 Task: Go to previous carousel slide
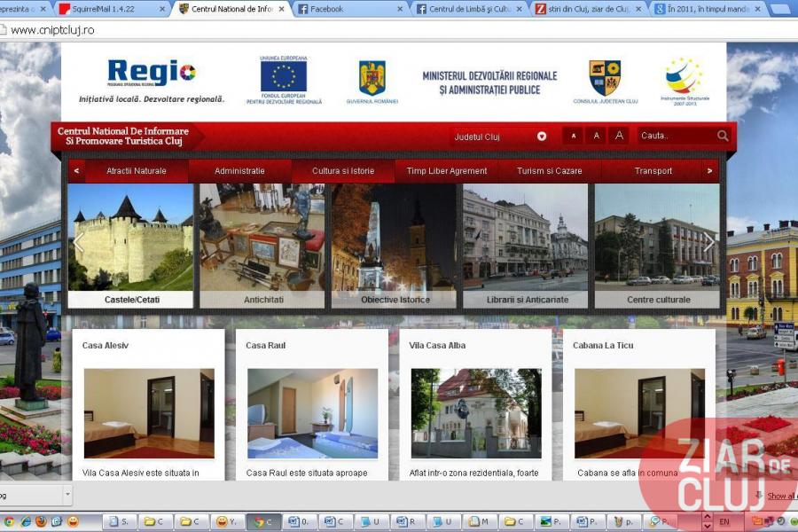(78, 243)
